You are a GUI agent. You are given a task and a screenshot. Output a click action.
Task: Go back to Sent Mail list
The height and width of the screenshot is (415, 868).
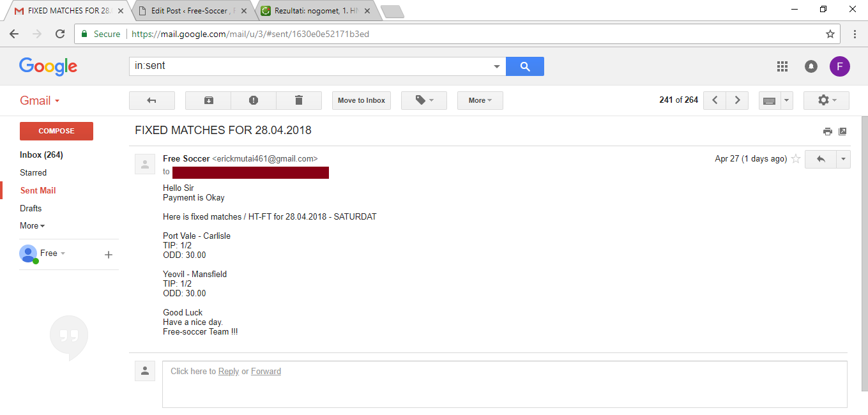(151, 100)
